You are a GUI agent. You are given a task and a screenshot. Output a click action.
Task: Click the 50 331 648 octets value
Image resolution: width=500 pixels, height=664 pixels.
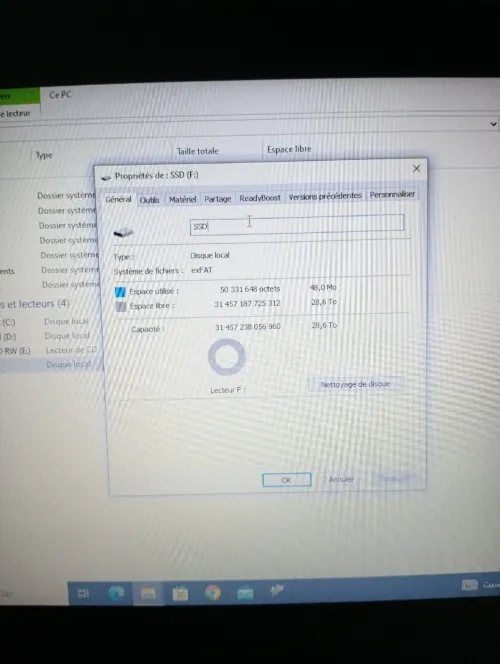[x=250, y=289]
